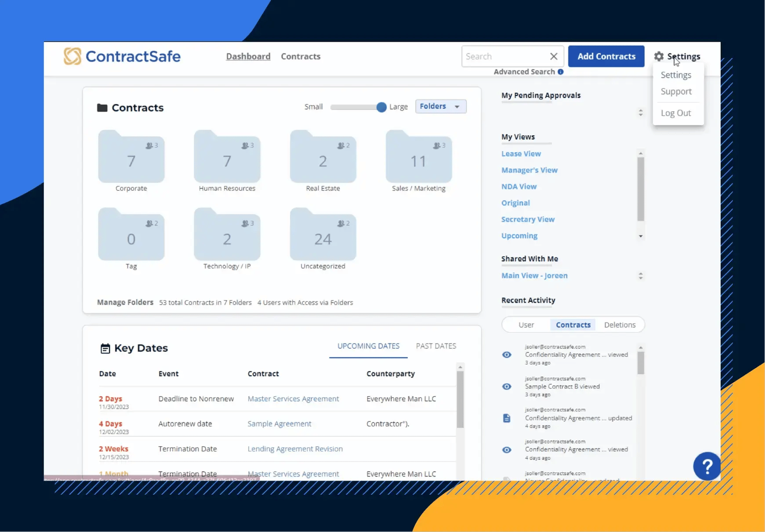This screenshot has height=532, width=765.
Task: Click the Add Contracts button
Action: [x=606, y=56]
